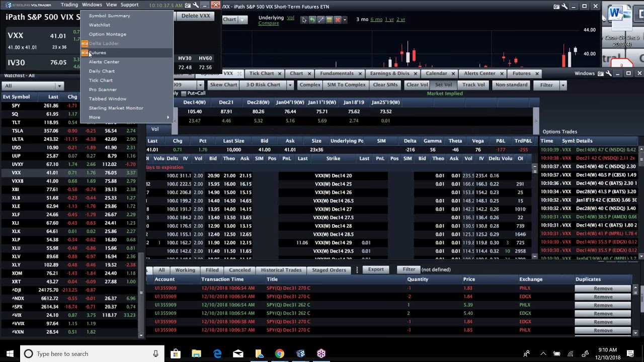Select the trend line drawing tool

(321, 20)
